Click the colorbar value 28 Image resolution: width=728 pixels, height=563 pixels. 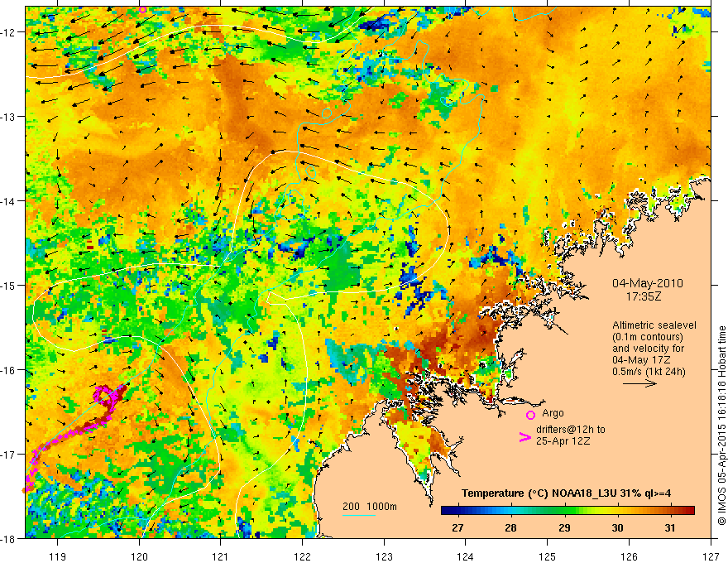(510, 527)
